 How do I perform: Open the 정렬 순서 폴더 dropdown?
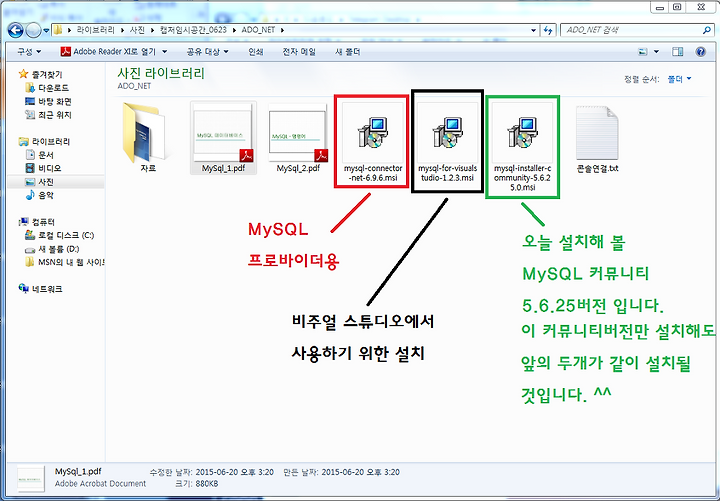[679, 79]
